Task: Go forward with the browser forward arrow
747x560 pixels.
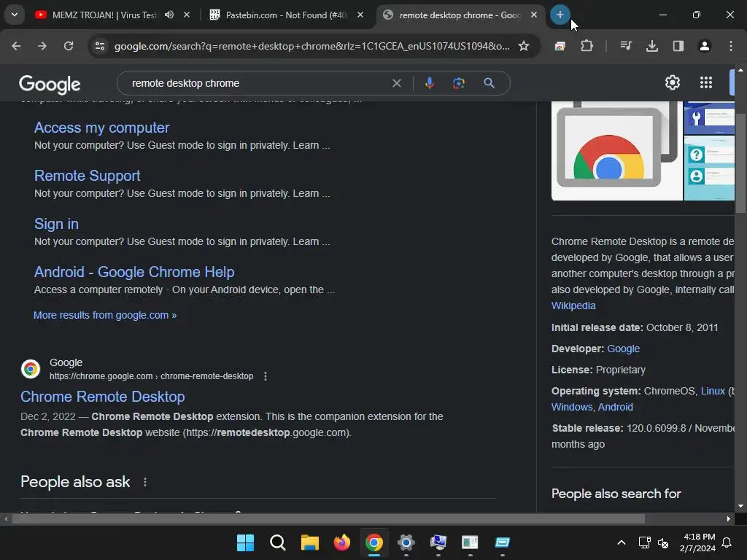Action: pos(42,46)
